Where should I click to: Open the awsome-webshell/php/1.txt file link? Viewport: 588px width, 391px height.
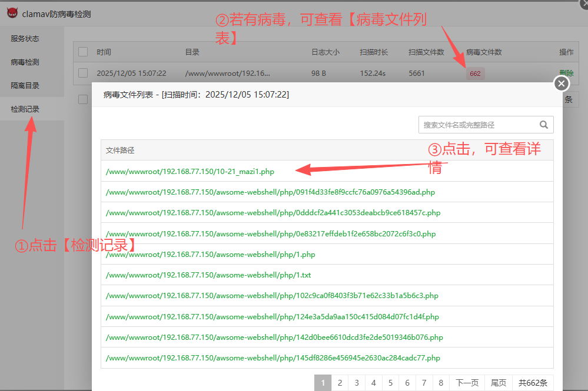click(208, 275)
